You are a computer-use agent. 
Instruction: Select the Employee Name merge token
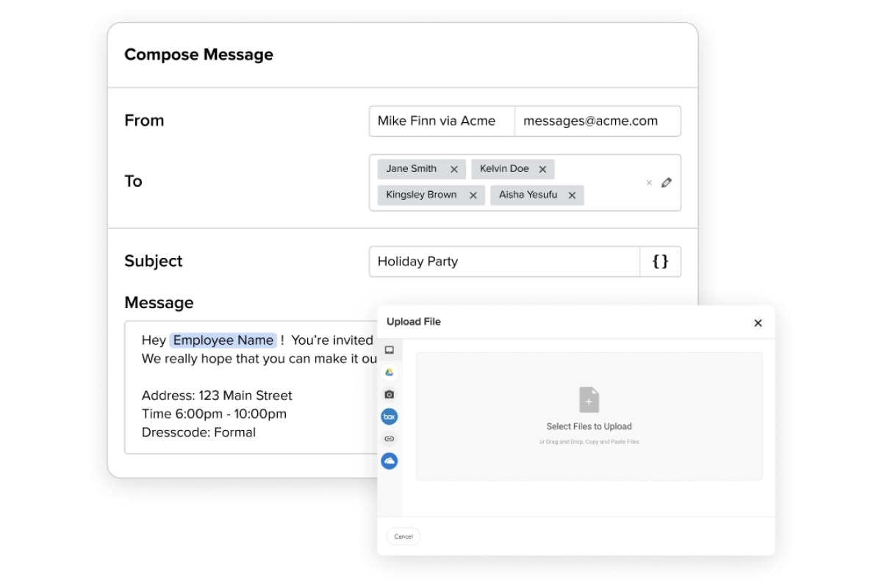(223, 340)
